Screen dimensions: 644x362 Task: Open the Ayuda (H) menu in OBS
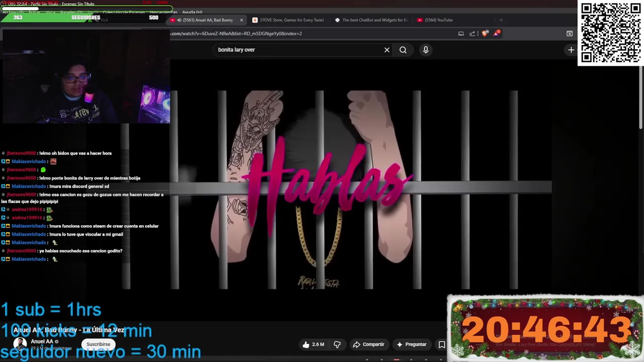tap(192, 12)
